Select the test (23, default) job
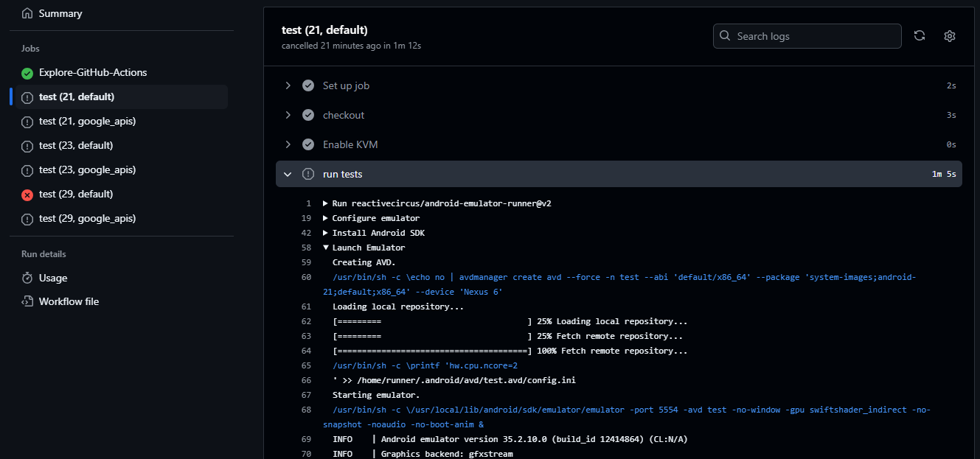 (x=77, y=145)
